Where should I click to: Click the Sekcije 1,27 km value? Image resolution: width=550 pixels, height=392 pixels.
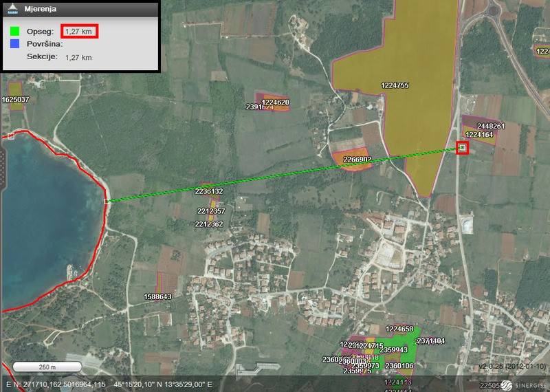(78, 58)
